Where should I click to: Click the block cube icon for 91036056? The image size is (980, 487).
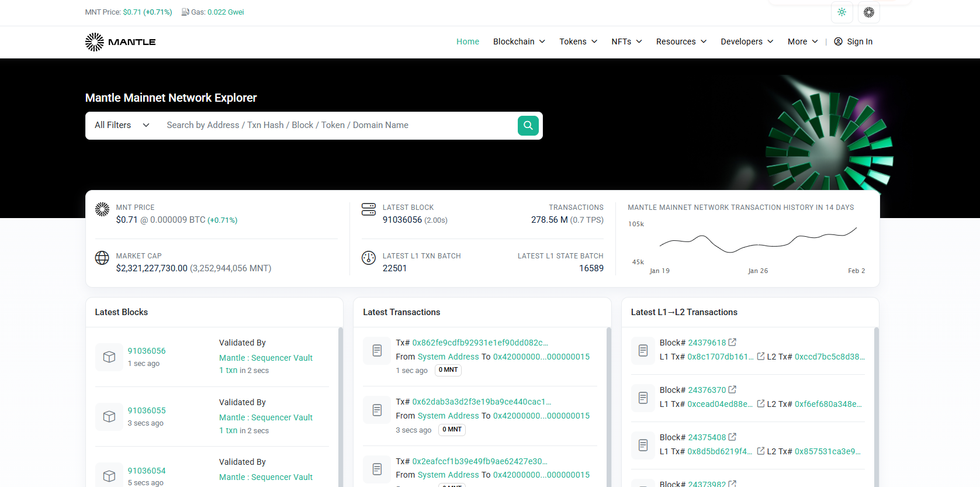(x=109, y=357)
